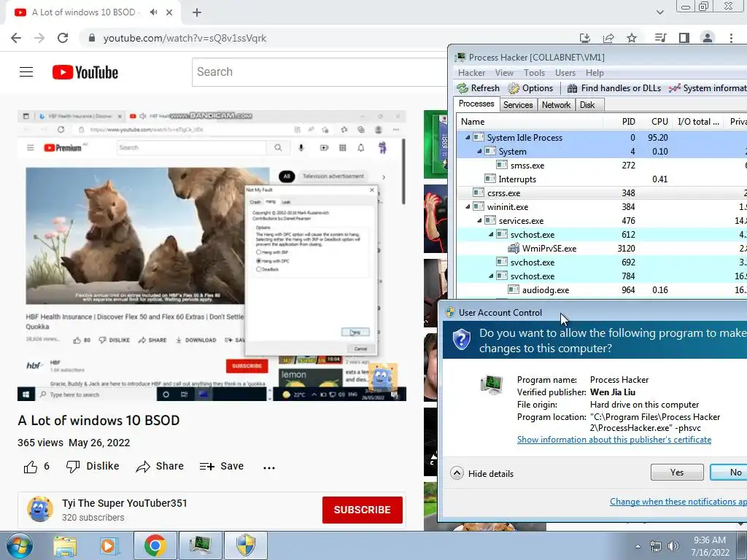Click Change when these notifications appear link
Image resolution: width=747 pixels, height=560 pixels.
(x=678, y=502)
